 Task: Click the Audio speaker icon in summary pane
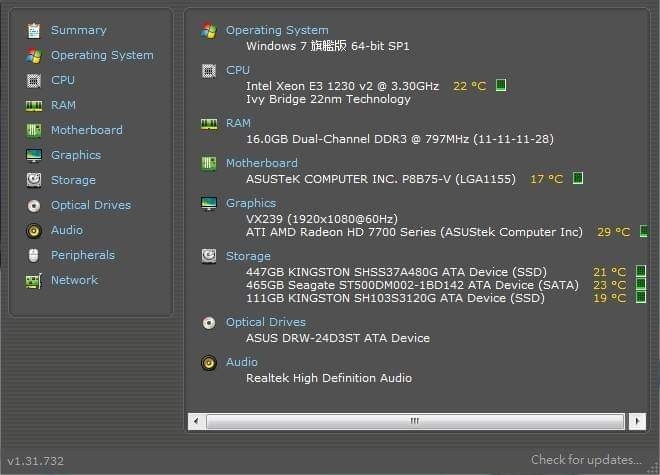[209, 363]
